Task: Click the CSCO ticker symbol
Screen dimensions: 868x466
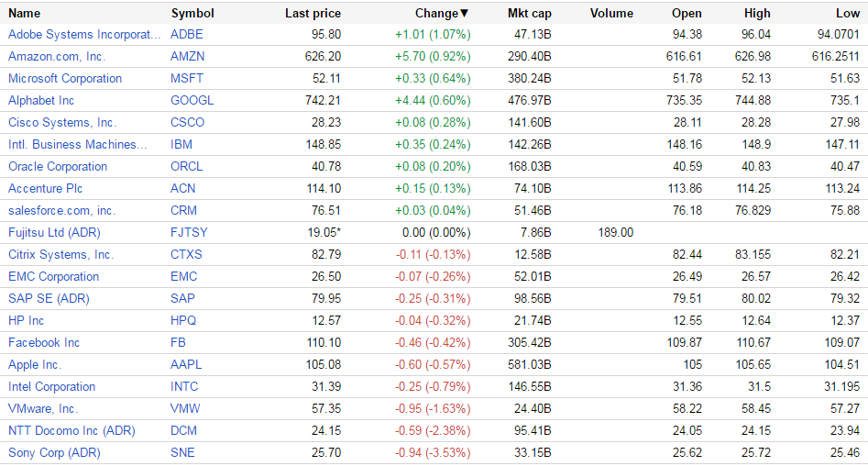Action: pyautogui.click(x=188, y=122)
